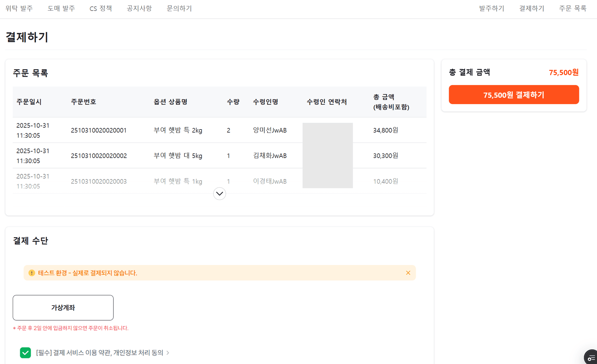Open 문의하기 menu item
The height and width of the screenshot is (364, 597).
point(179,8)
